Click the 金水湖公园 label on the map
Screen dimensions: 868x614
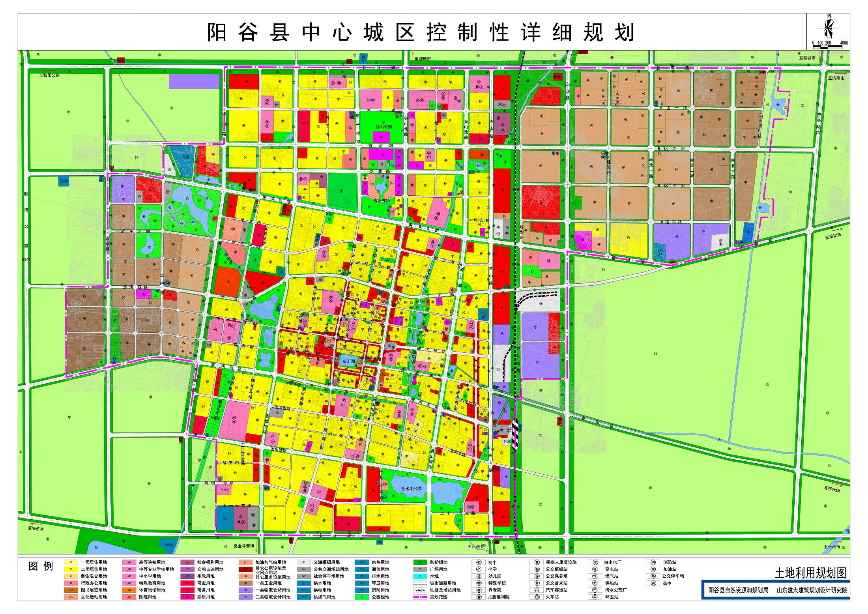pyautogui.click(x=411, y=489)
